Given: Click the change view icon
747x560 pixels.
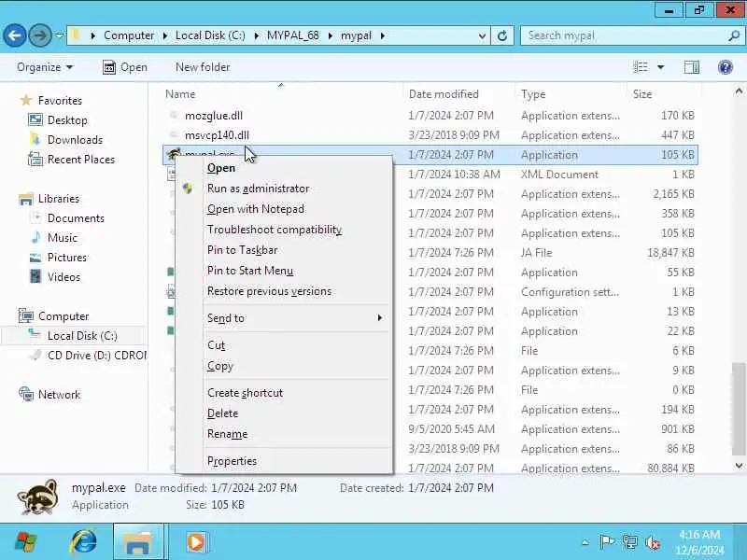Looking at the screenshot, I should [x=641, y=67].
